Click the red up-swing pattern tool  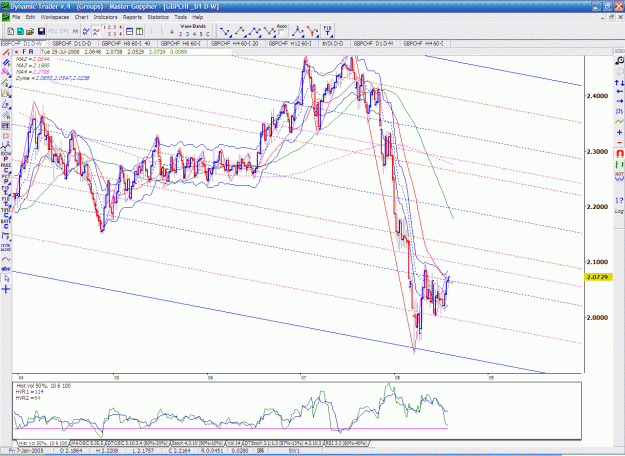point(240,31)
